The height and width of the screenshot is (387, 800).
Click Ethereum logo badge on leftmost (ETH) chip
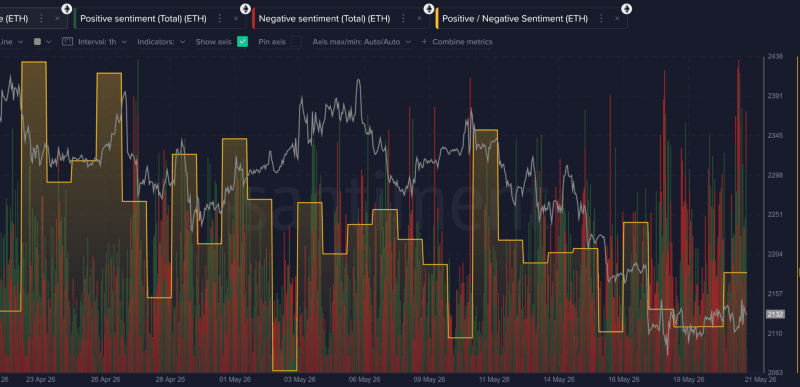tap(67, 9)
